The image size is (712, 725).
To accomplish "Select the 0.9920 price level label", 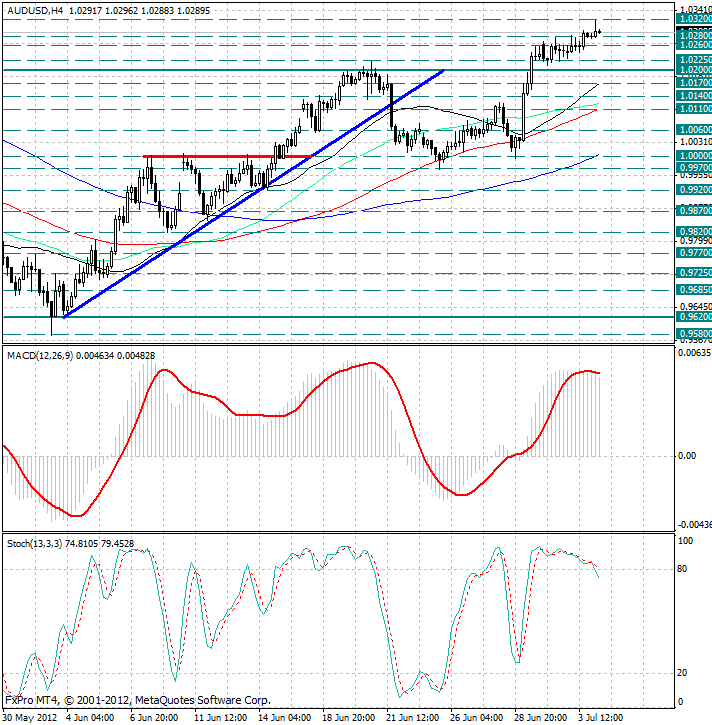I will 694,190.
